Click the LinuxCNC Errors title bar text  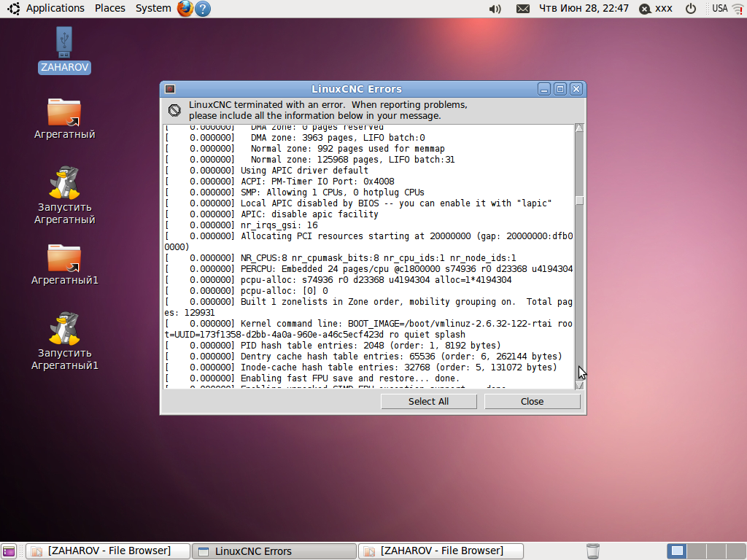point(356,89)
